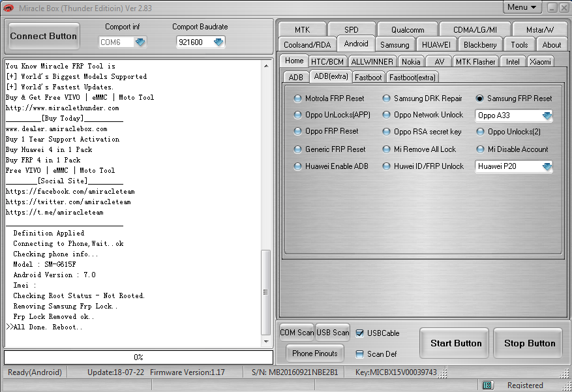The height and width of the screenshot is (392, 572).
Task: Select the ADB(extra) tab
Action: click(331, 76)
